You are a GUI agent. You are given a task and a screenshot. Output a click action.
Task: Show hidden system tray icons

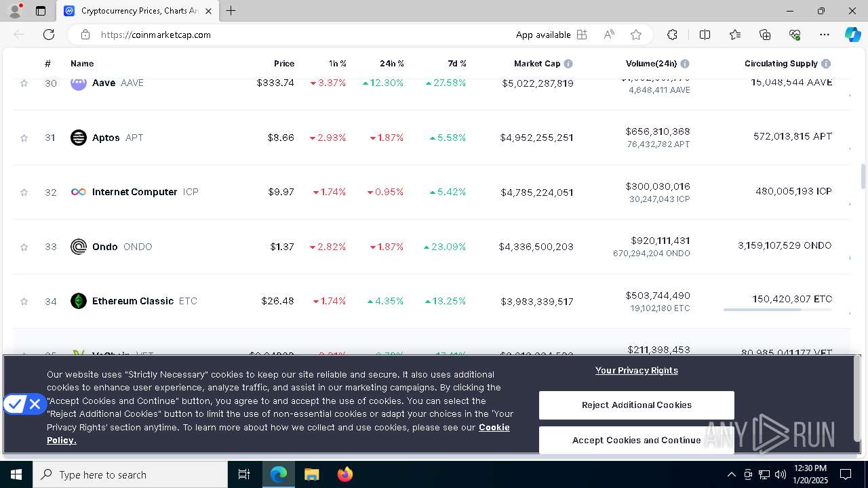(731, 474)
